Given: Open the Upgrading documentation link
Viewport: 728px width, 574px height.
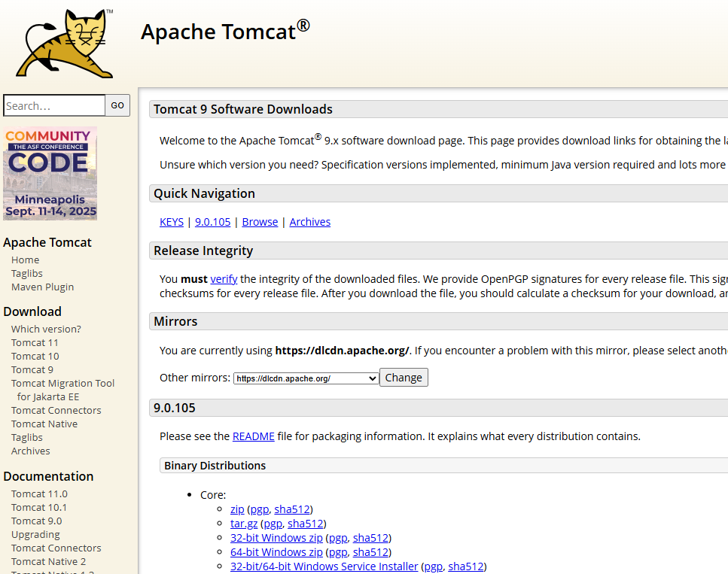Looking at the screenshot, I should [x=35, y=534].
